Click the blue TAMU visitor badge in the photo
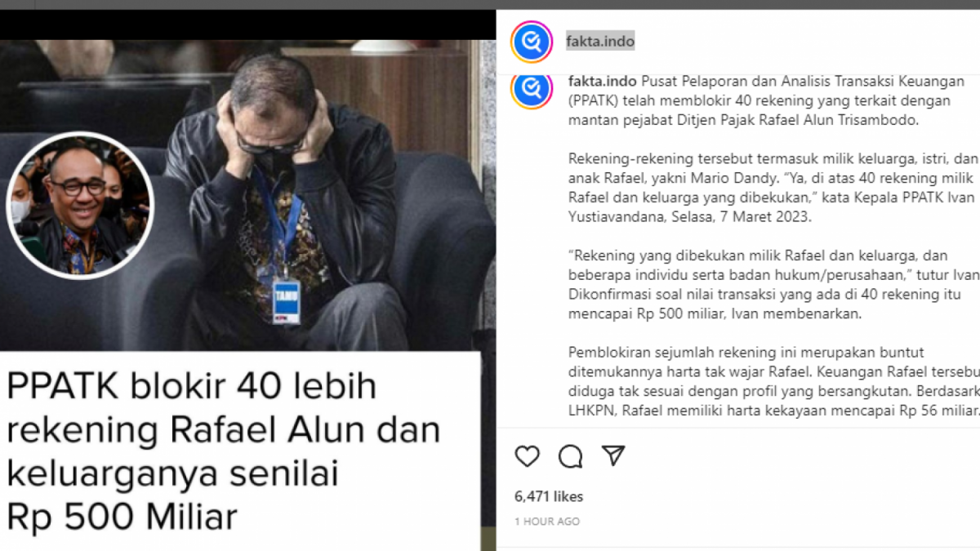This screenshot has width=980, height=551. click(286, 300)
